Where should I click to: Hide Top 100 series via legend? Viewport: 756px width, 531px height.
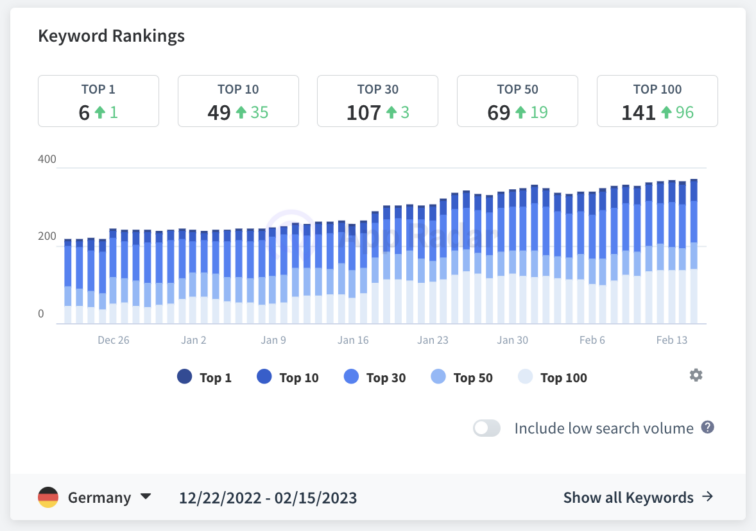552,377
